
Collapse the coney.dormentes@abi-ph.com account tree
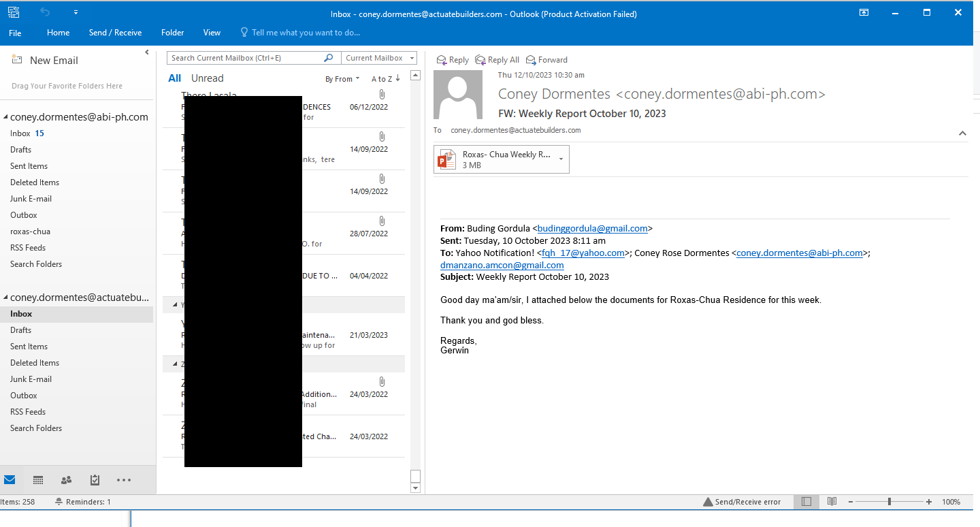[5, 117]
